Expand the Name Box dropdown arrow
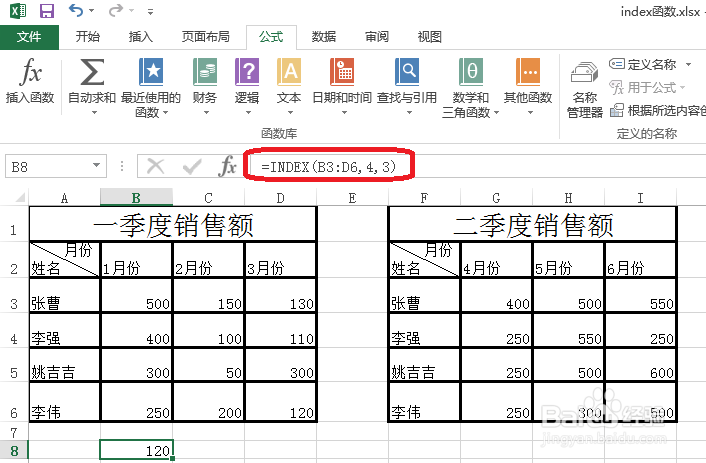The width and height of the screenshot is (706, 463). point(96,165)
